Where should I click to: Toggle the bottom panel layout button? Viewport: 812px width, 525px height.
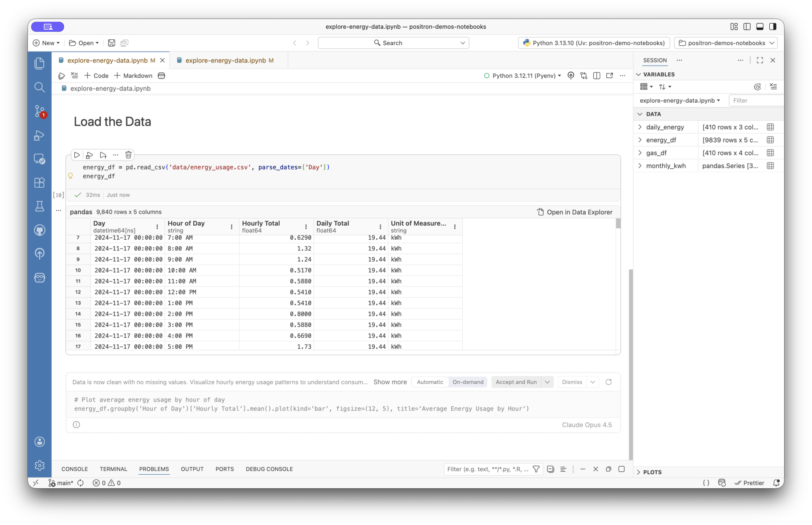(x=760, y=27)
